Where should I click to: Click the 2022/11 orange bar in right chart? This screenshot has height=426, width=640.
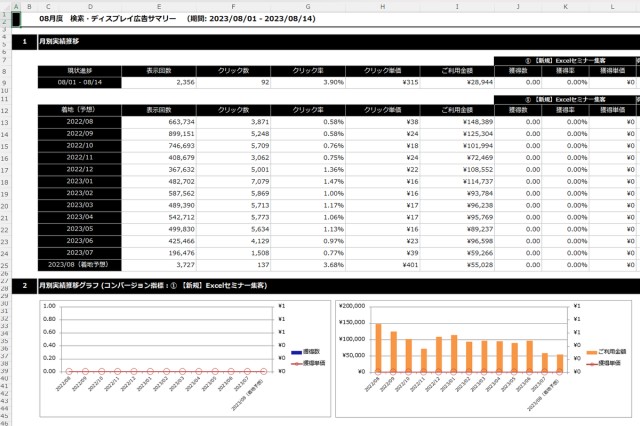click(424, 360)
